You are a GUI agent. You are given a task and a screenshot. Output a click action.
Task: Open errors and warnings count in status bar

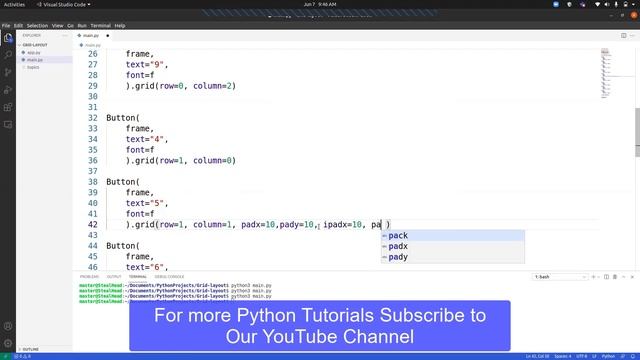(x=22, y=356)
